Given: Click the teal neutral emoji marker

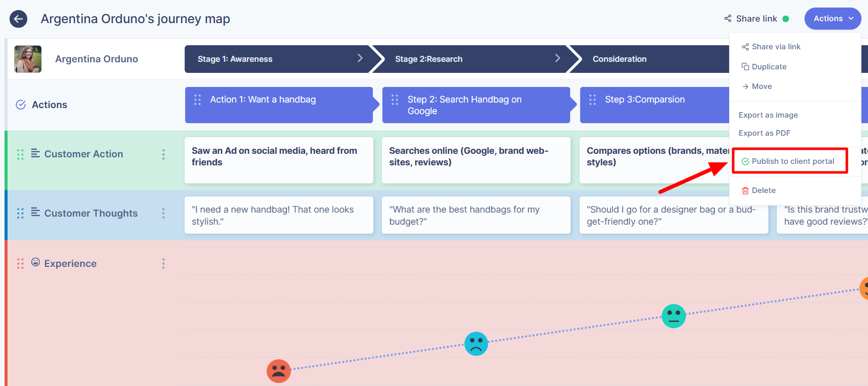Looking at the screenshot, I should tap(673, 316).
